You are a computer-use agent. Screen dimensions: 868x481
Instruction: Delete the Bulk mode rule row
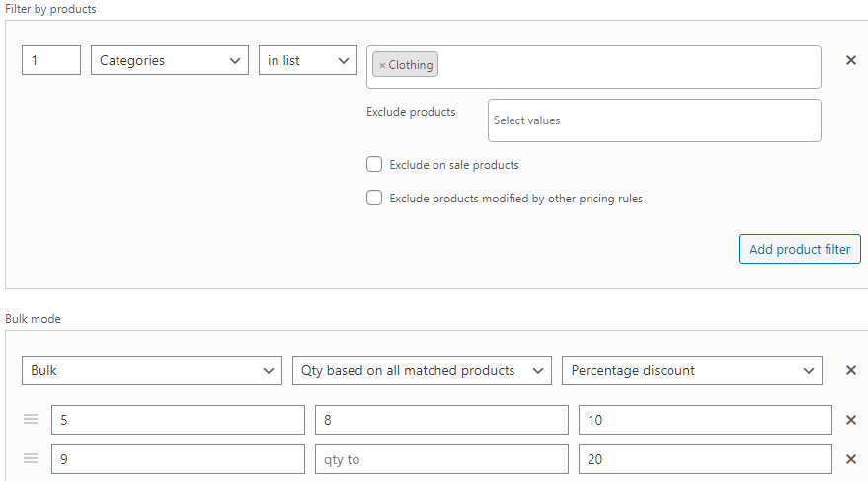click(x=851, y=370)
